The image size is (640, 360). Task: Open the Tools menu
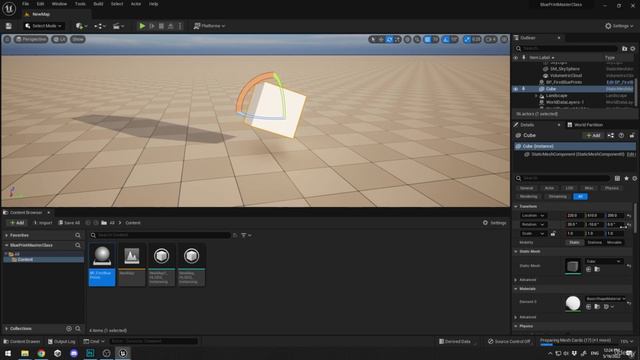(x=80, y=4)
